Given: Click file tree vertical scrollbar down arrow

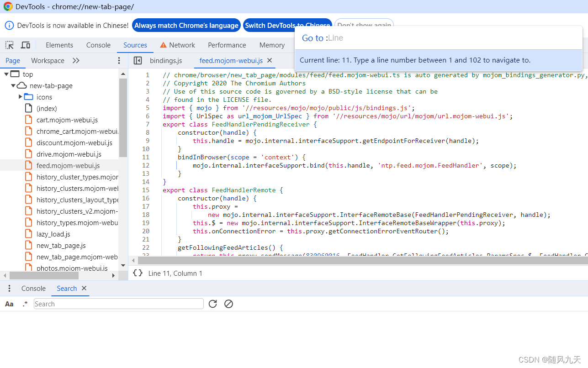Looking at the screenshot, I should pos(123,265).
